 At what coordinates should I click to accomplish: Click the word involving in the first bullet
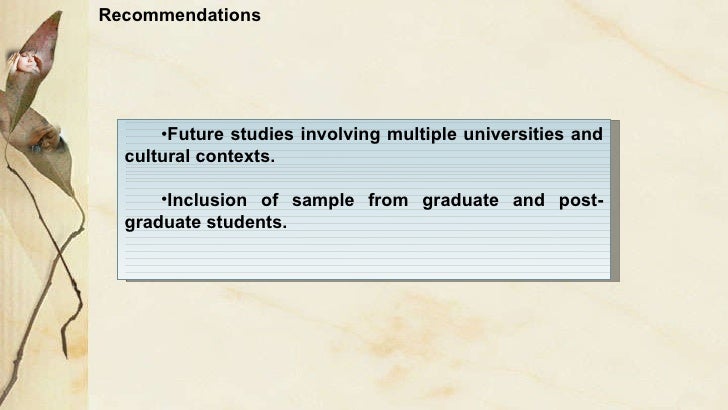[340, 134]
